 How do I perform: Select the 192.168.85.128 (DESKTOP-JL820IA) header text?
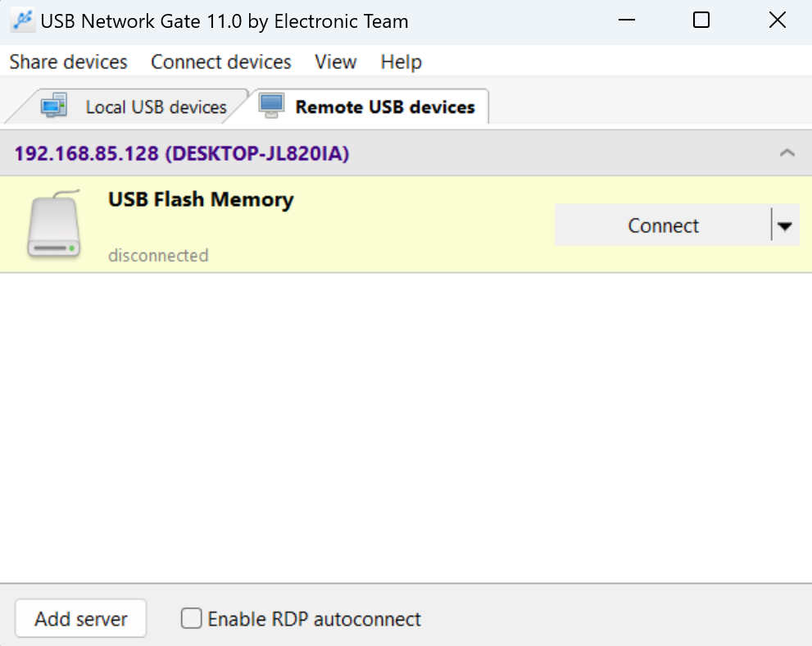tap(182, 153)
